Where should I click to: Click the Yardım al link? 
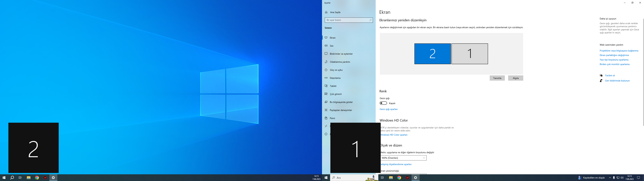[610, 75]
